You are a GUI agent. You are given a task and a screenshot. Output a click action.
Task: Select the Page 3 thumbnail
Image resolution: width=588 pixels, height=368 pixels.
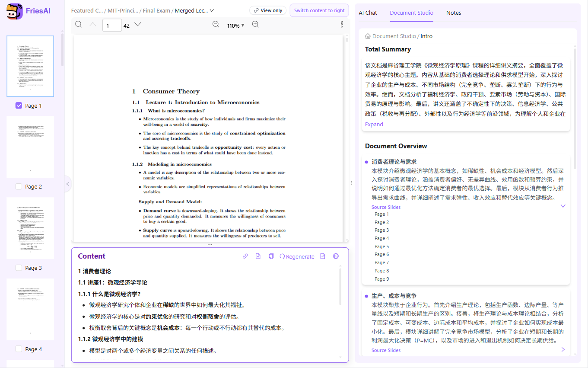point(30,228)
